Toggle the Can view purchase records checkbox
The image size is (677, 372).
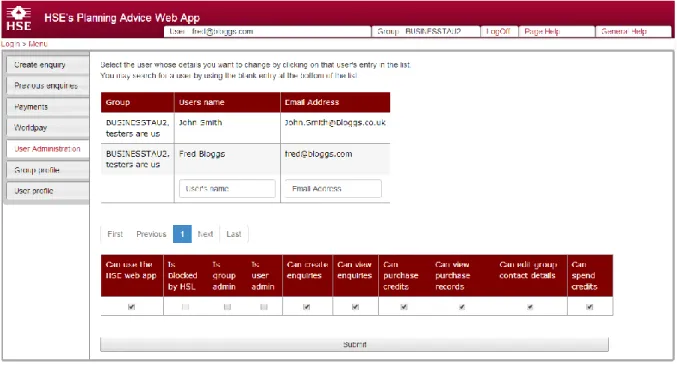point(462,307)
